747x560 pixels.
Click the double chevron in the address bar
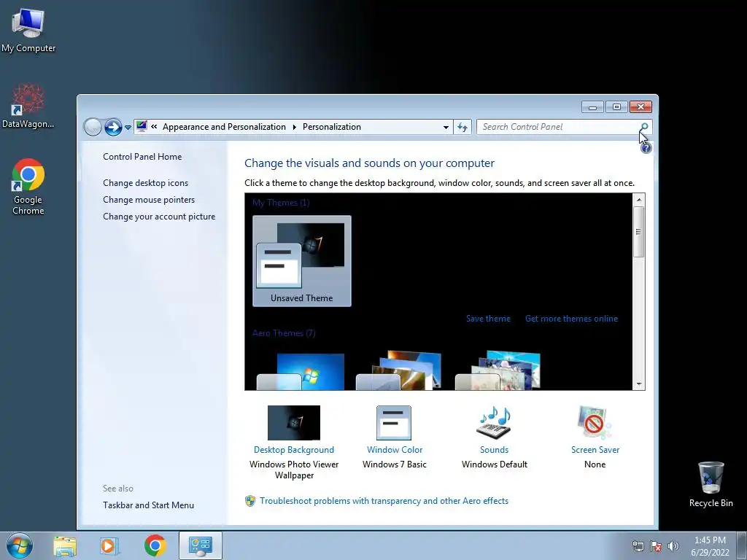click(154, 127)
